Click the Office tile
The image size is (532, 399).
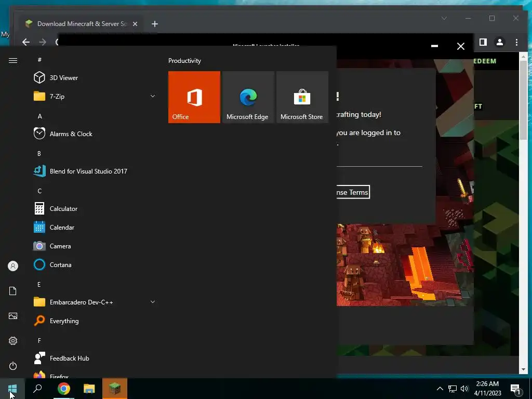194,97
